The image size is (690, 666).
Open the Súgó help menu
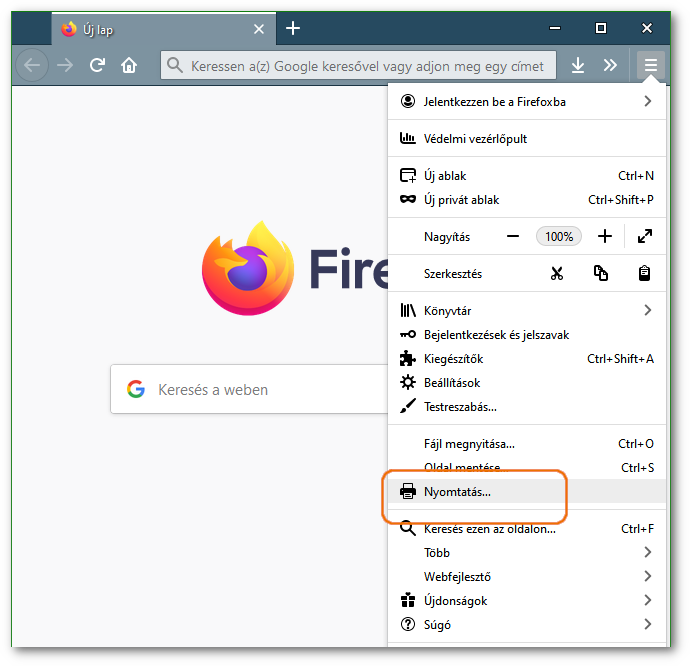[x=527, y=625]
